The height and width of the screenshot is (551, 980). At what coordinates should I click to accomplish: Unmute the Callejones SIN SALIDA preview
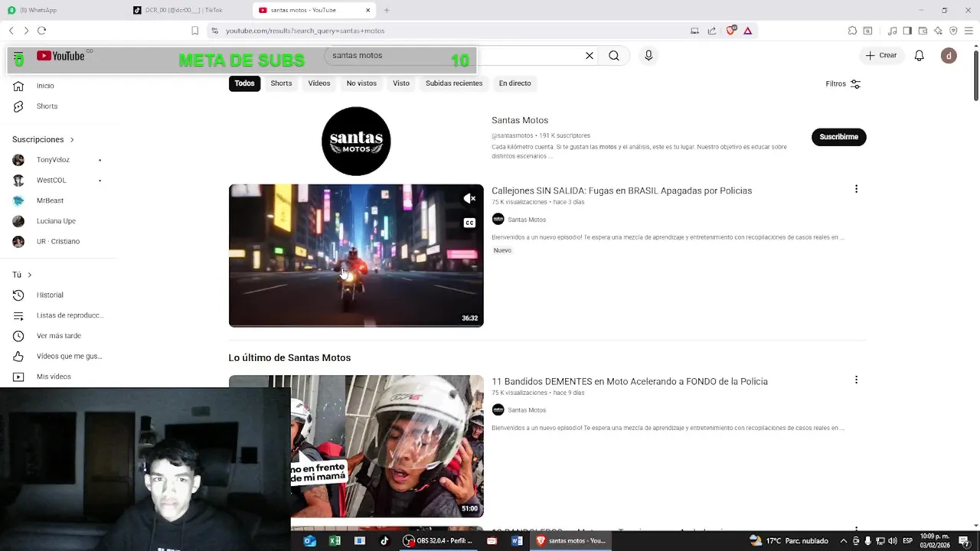[x=469, y=199]
